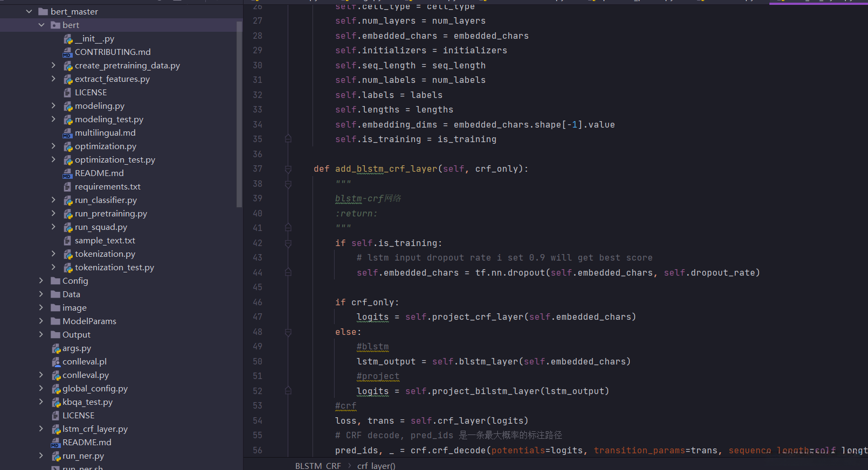Image resolution: width=868 pixels, height=470 pixels.
Task: Click the multilingual.md markdown icon
Action: 68,133
